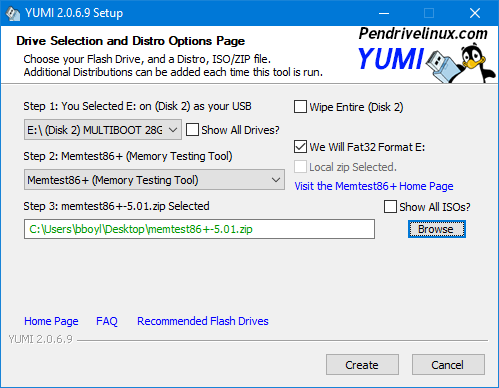
Task: Enable Show All ISOs checkbox
Action: [390, 207]
